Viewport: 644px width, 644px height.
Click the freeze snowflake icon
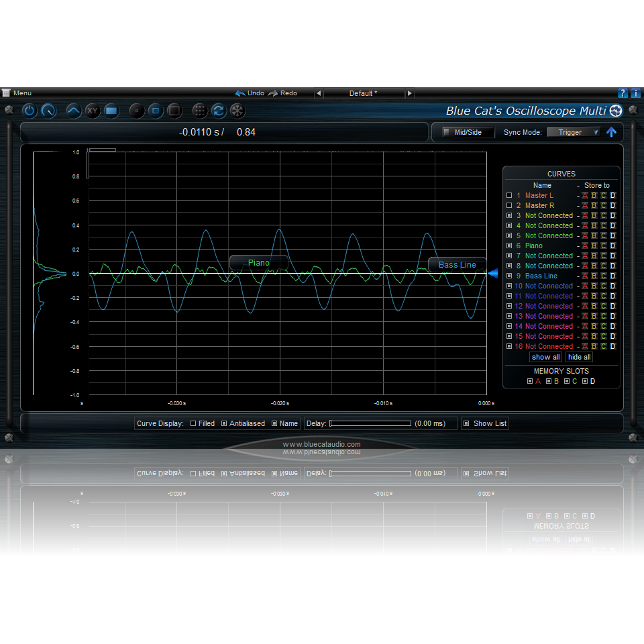click(237, 111)
